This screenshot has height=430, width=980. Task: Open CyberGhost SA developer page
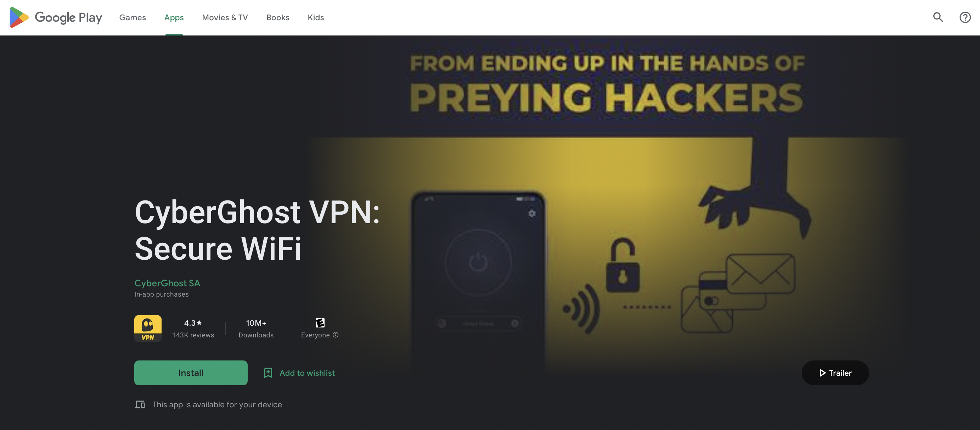(167, 283)
